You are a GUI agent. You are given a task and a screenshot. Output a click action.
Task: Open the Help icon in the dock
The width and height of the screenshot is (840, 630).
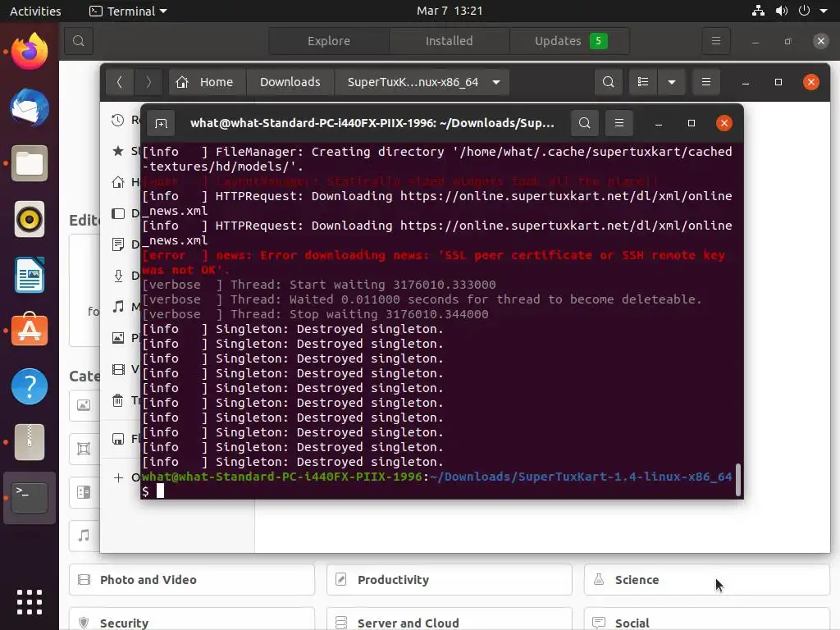coord(30,386)
